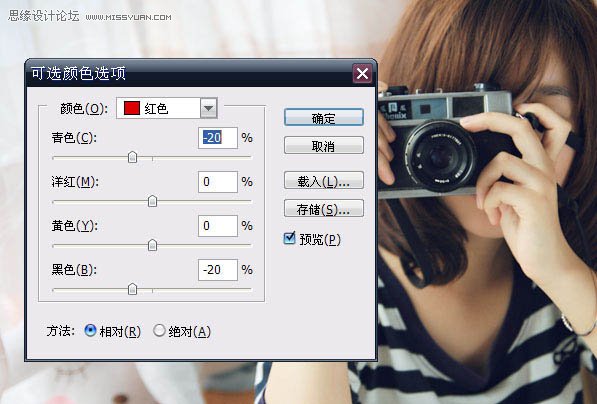Open the 颜色 dropdown arrow
The height and width of the screenshot is (404, 597).
[x=208, y=108]
